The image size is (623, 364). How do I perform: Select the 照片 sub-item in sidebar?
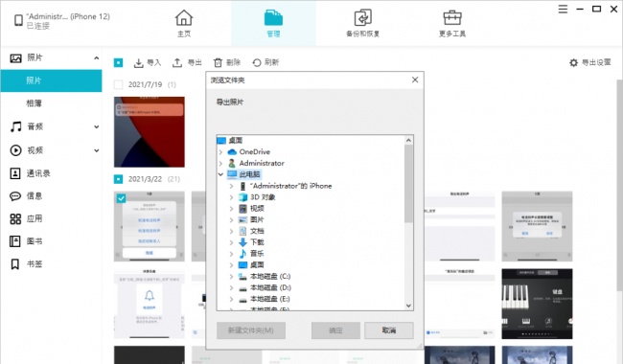[51, 80]
